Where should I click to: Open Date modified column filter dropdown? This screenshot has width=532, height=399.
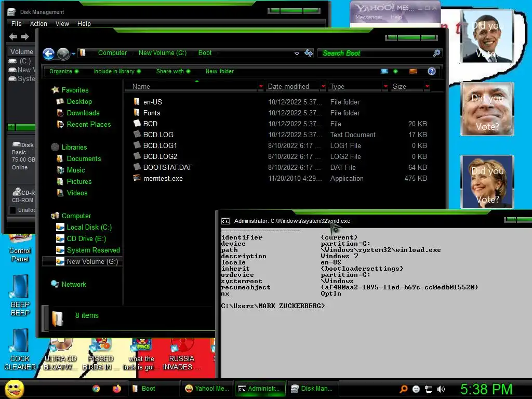tap(323, 87)
